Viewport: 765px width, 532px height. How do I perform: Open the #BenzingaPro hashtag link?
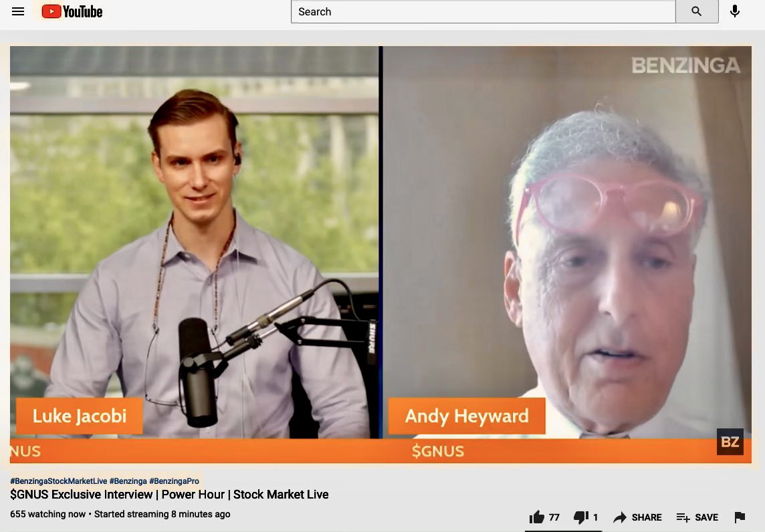point(174,481)
